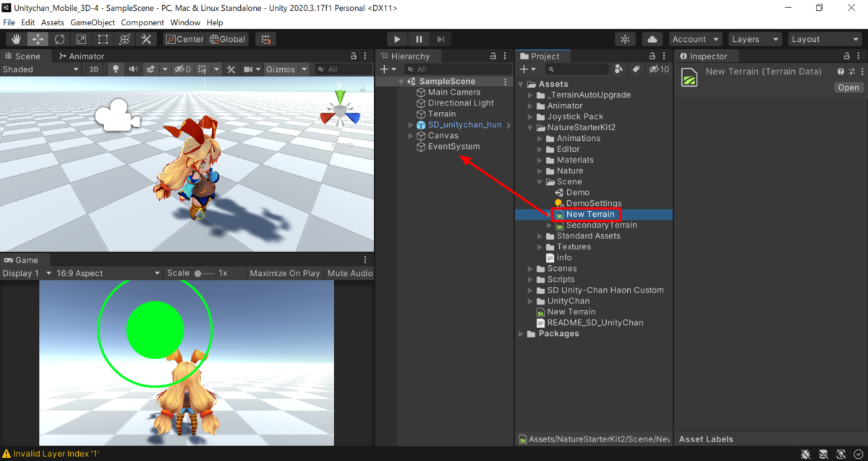The height and width of the screenshot is (461, 868).
Task: Select the Rotate tool
Action: (x=60, y=39)
